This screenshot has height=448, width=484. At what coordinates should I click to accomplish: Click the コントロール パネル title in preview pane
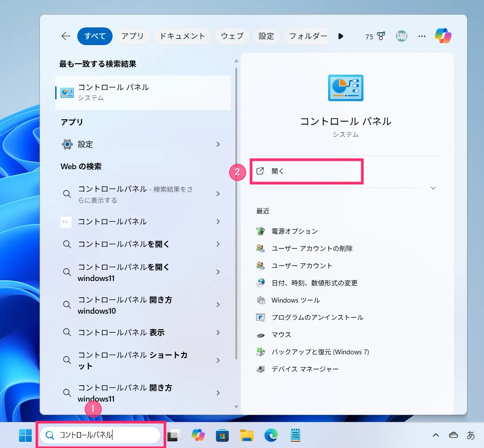click(x=345, y=121)
